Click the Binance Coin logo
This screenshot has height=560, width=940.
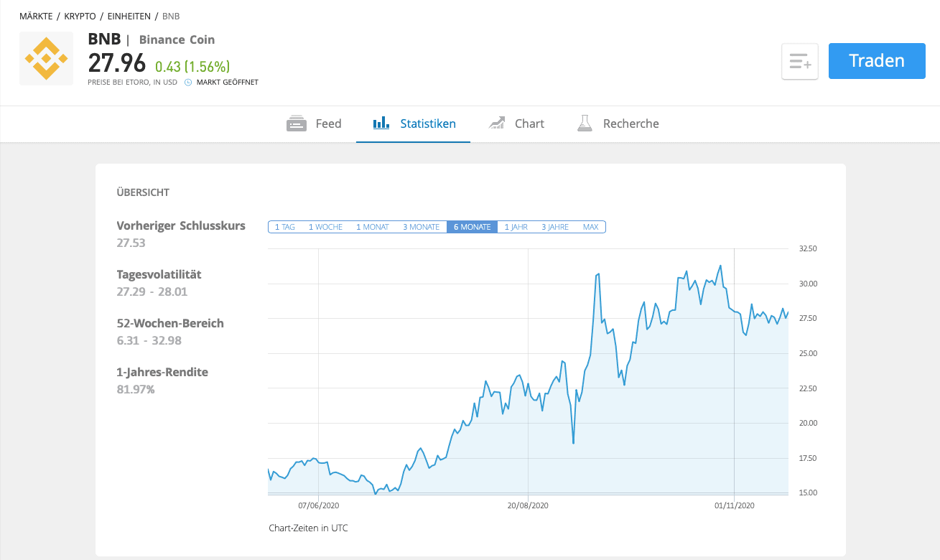[x=46, y=58]
